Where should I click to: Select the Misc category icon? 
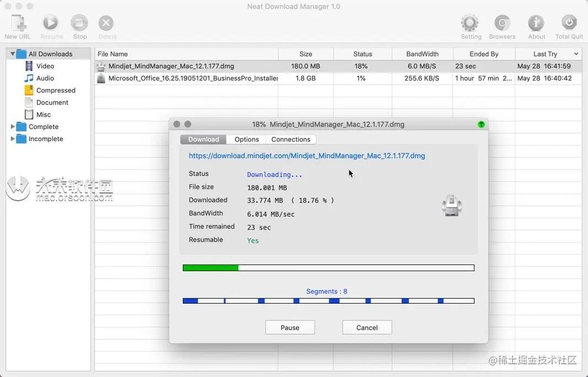point(29,115)
